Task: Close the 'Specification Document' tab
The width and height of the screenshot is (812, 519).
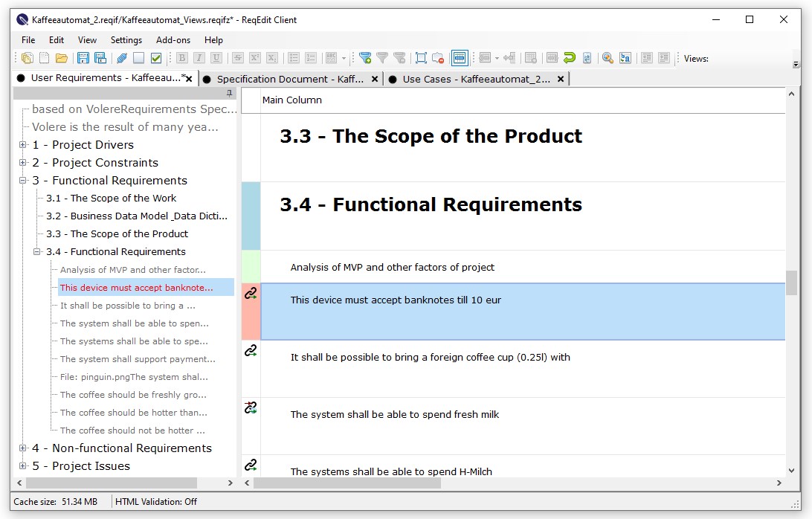Action: click(x=375, y=79)
